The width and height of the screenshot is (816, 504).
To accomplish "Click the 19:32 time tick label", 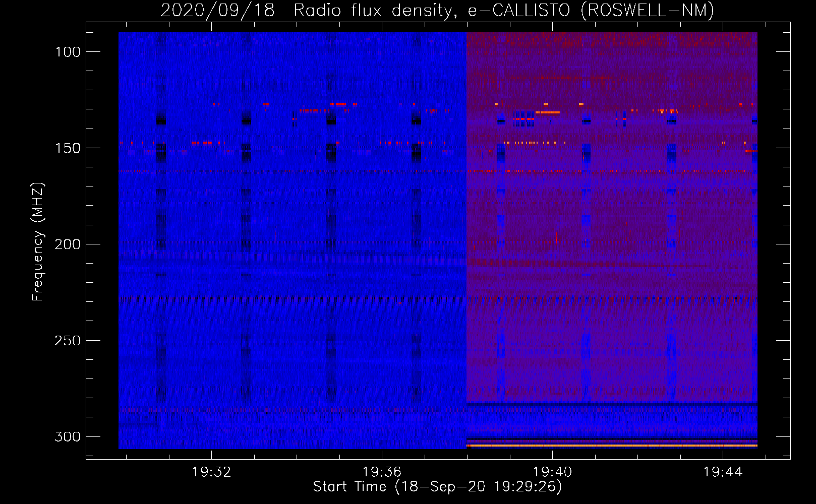I will (212, 472).
